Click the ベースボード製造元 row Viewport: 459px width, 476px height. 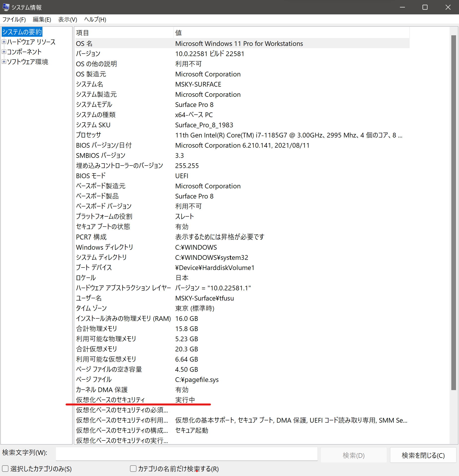(x=242, y=186)
